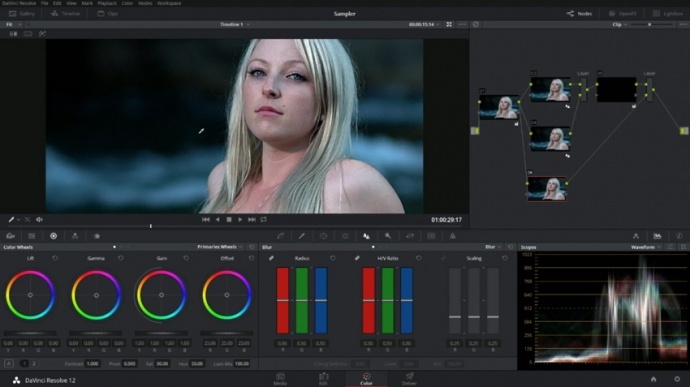The image size is (690, 387).
Task: Adjust the node graph zoom slider
Action: pyautogui.click(x=652, y=25)
